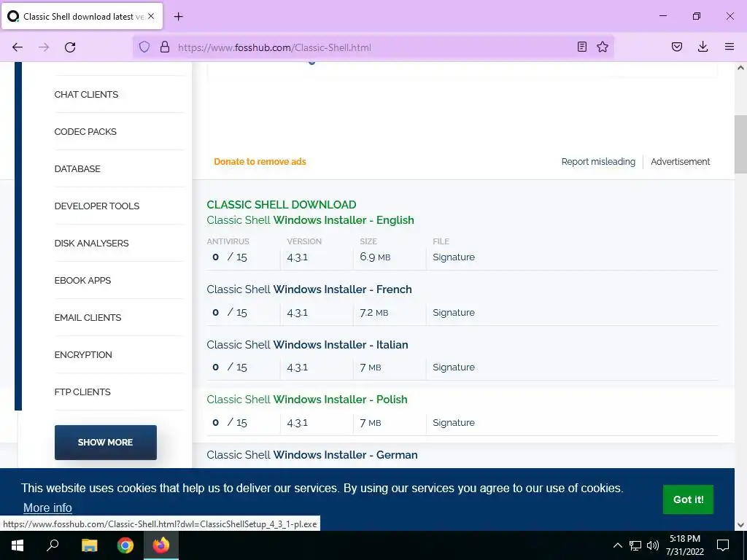Close the Classic Shell download tab
747x560 pixels.
(151, 16)
